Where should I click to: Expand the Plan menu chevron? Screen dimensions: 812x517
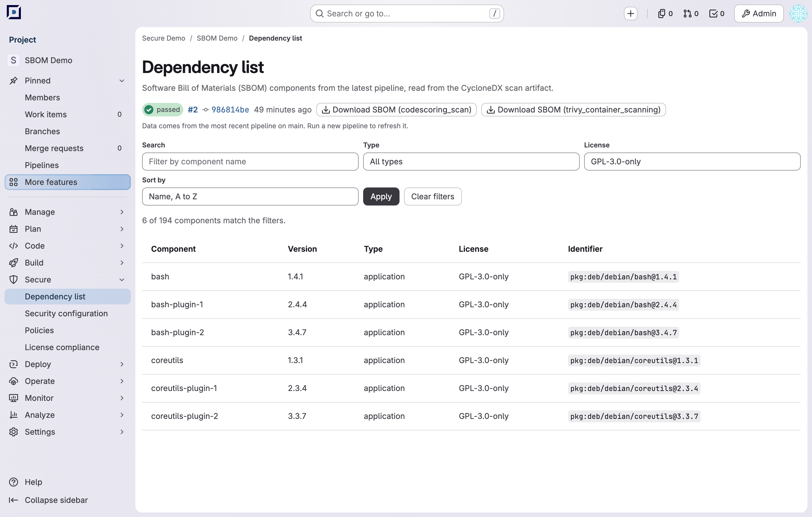click(x=122, y=229)
